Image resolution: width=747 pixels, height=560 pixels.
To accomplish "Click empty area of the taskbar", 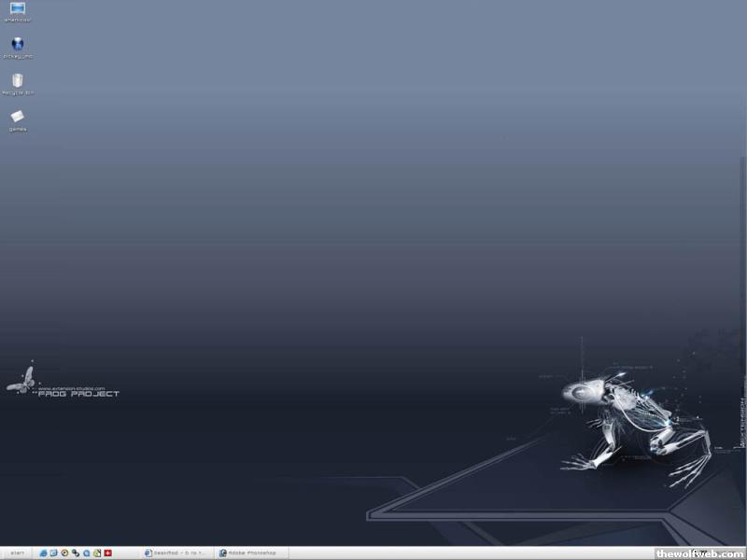I will click(467, 553).
